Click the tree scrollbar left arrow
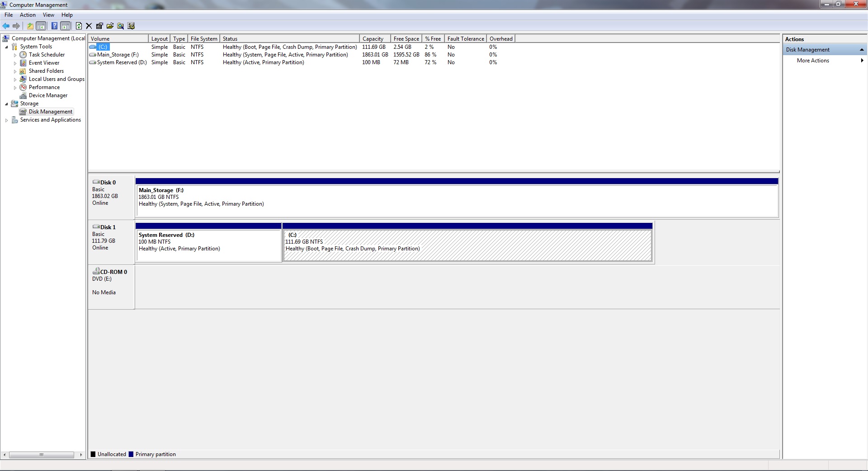This screenshot has height=471, width=868. tap(5, 455)
